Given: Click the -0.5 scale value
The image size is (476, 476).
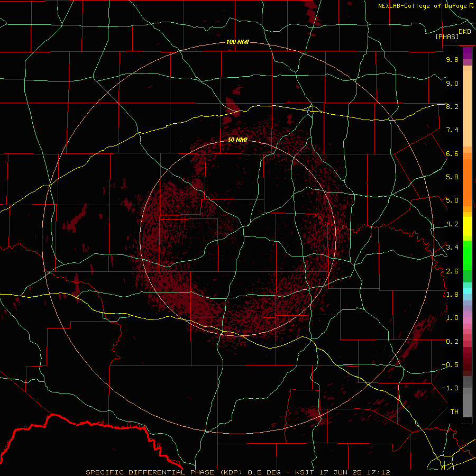Looking at the screenshot, I should (450, 365).
